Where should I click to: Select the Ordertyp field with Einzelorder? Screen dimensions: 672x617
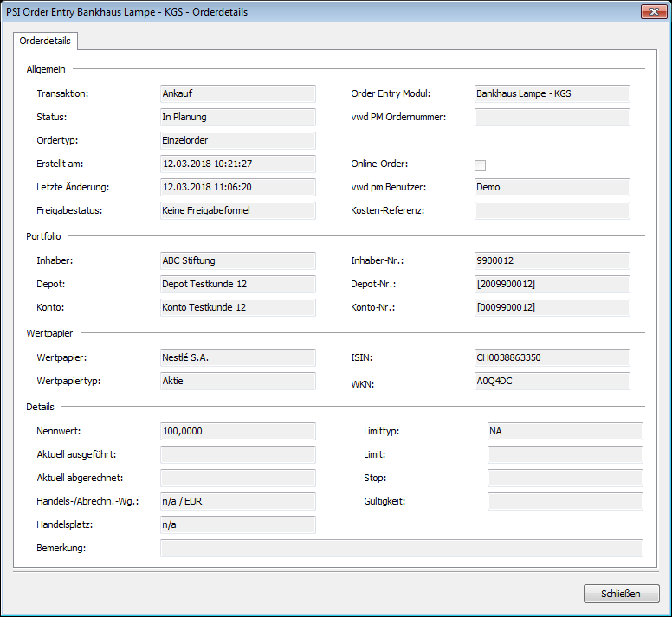(237, 140)
